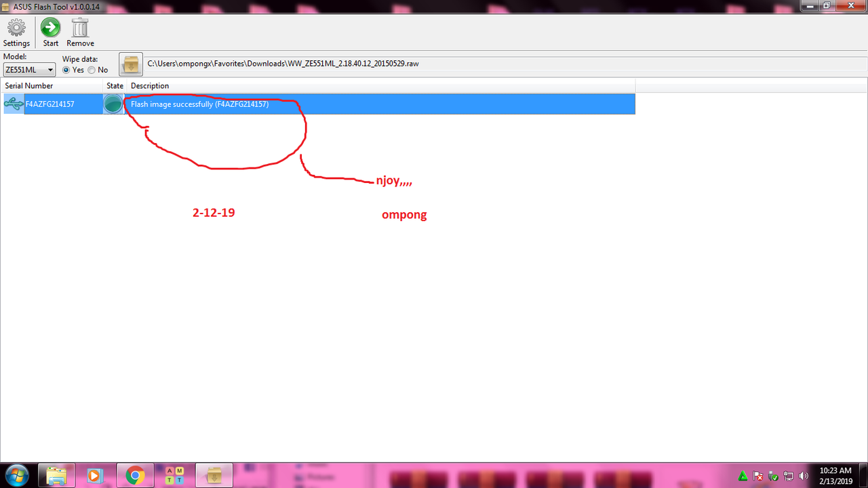Select the Wipe data No radio button

coord(92,70)
